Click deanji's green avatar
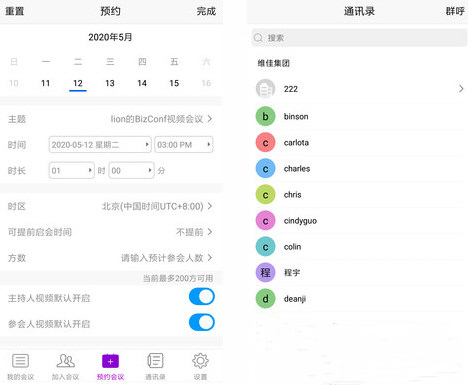The height and width of the screenshot is (385, 468). click(265, 299)
